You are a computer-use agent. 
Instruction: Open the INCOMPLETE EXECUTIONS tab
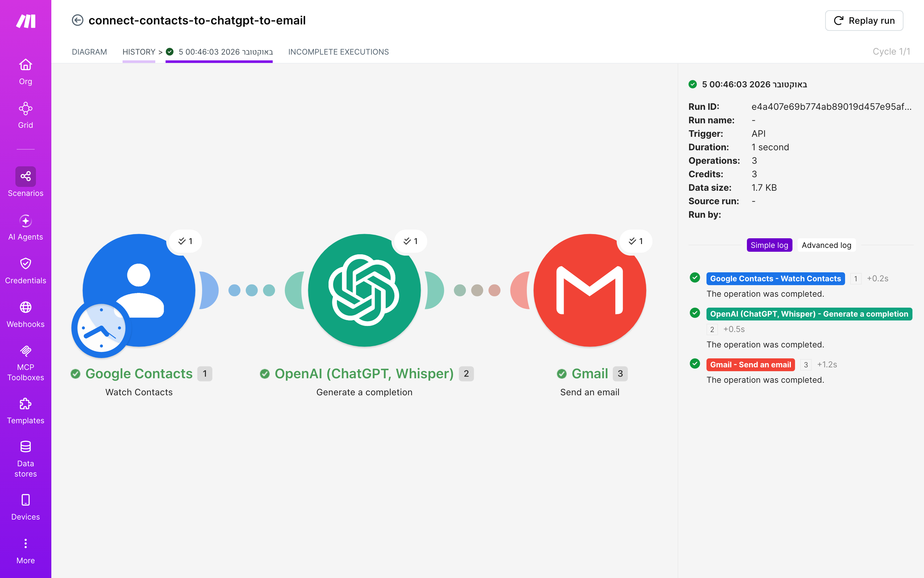click(x=338, y=52)
